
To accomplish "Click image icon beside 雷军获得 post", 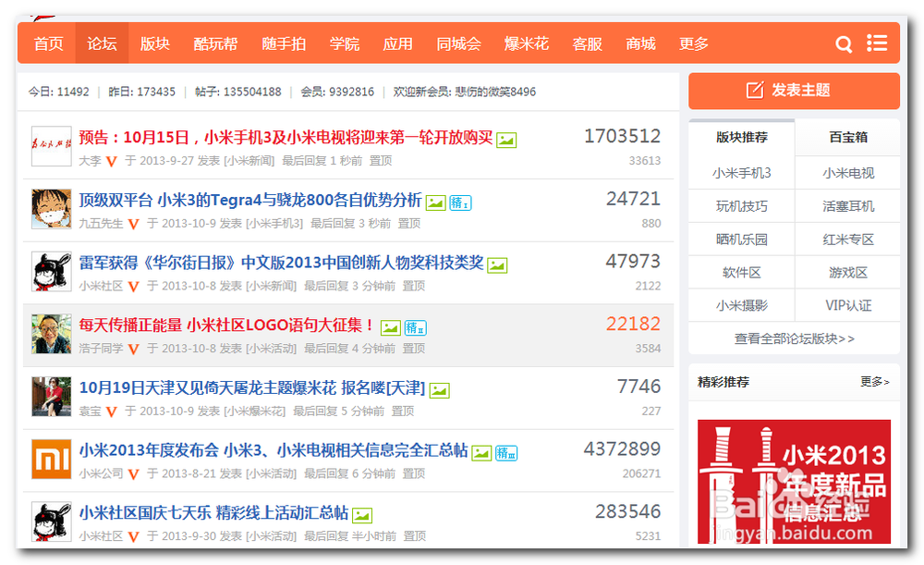I will (x=497, y=265).
